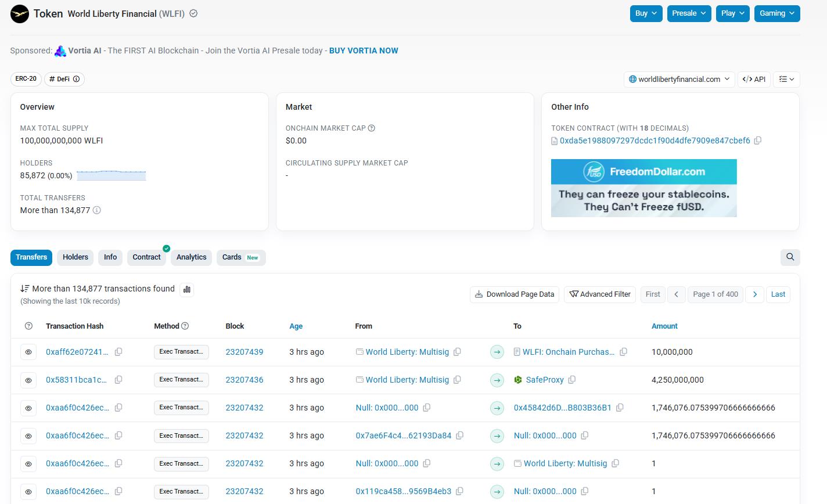Click the table header question-mark icon
This screenshot has height=504, width=827.
pyautogui.click(x=28, y=326)
